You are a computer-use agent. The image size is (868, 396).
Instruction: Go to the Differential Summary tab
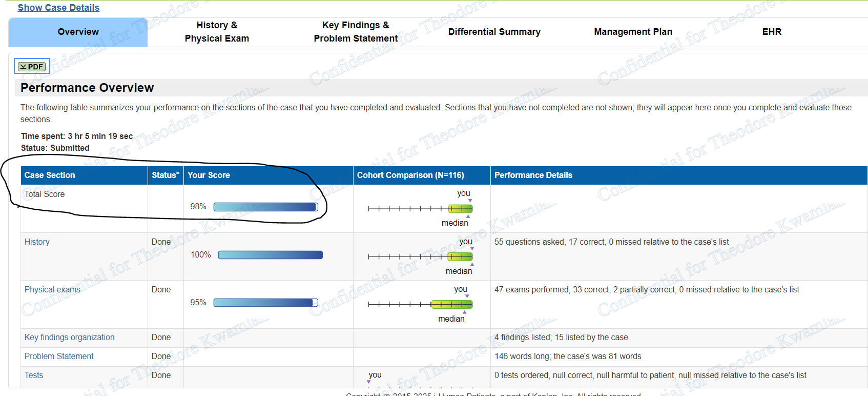(494, 32)
